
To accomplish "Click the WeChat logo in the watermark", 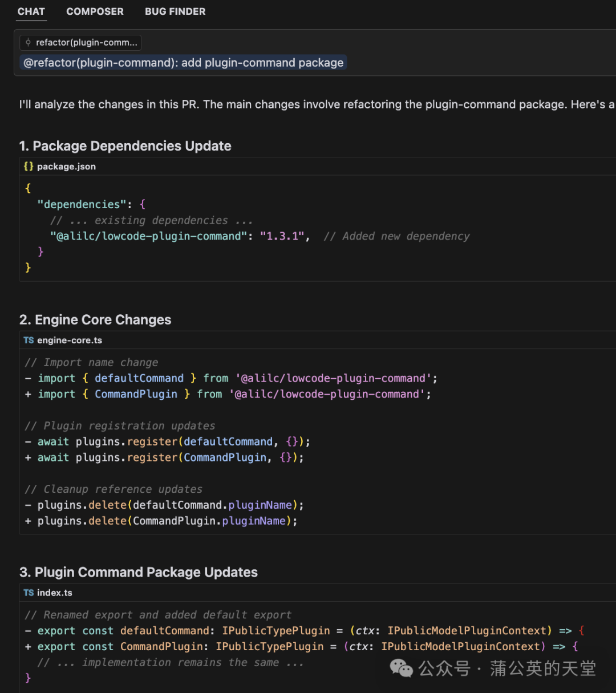I will (402, 668).
